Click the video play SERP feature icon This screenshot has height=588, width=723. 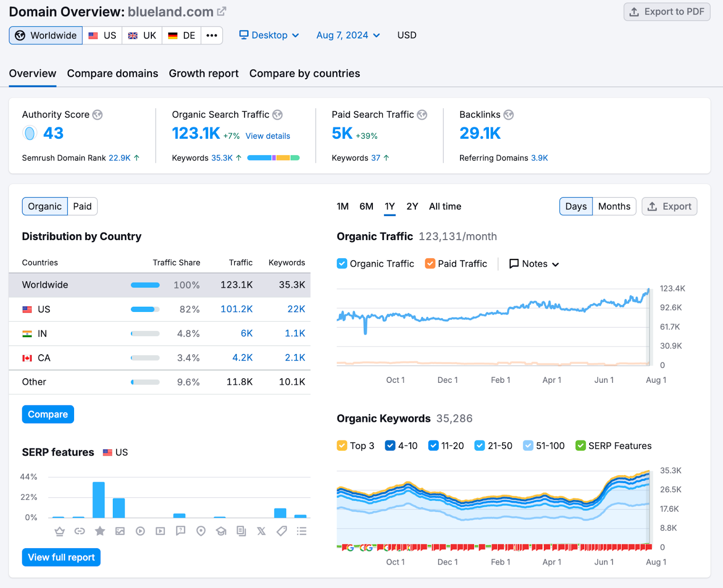[140, 531]
